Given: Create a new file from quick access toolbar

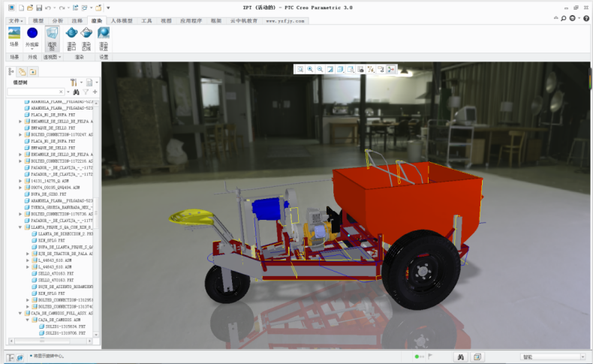Looking at the screenshot, I should [21, 8].
